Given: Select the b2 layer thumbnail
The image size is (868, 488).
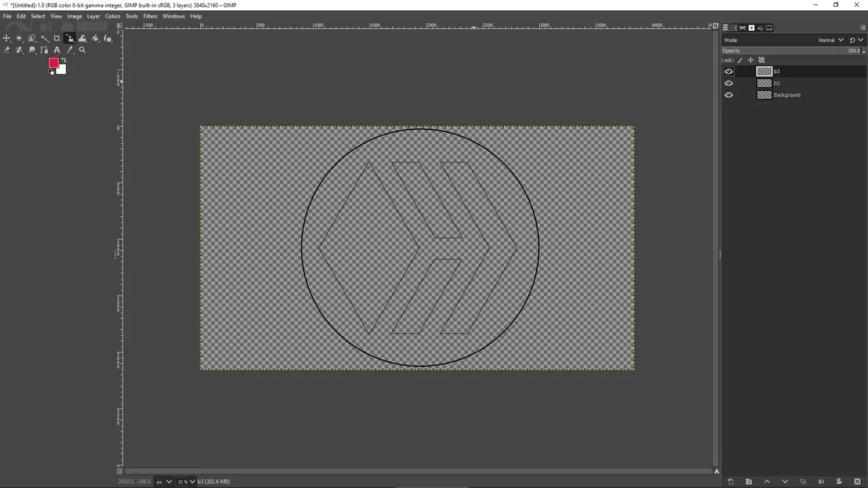Looking at the screenshot, I should (764, 83).
